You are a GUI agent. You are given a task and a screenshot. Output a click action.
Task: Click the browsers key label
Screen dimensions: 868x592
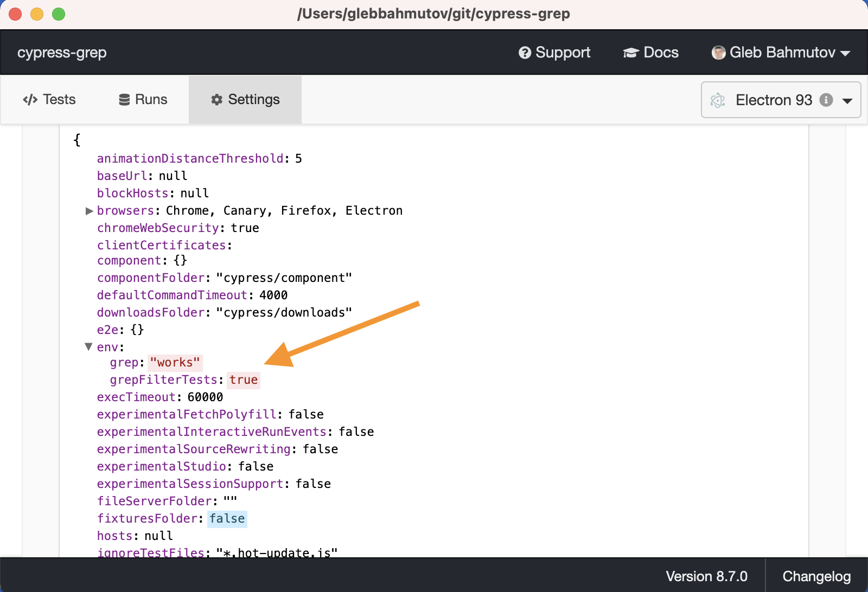tap(126, 210)
